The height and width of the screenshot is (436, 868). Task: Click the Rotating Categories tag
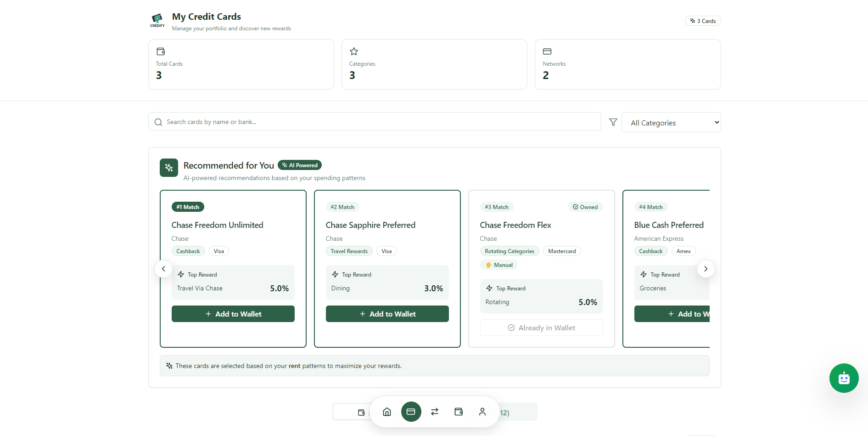click(510, 251)
